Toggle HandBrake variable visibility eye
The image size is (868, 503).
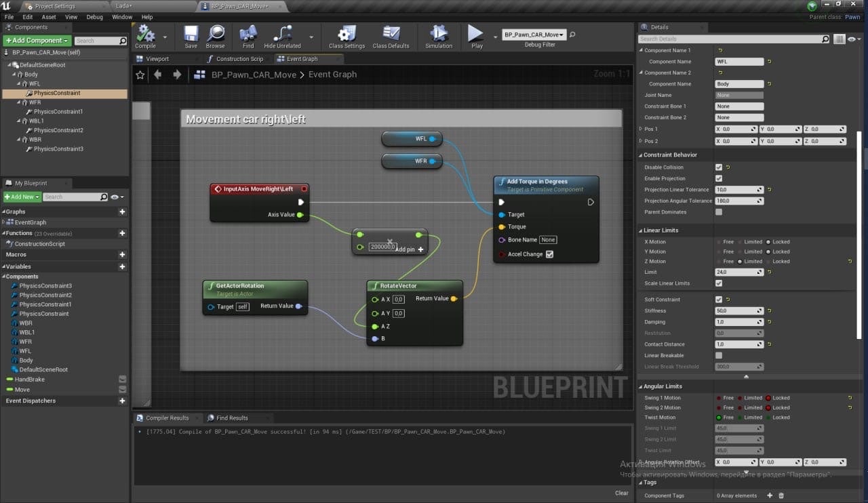click(122, 380)
